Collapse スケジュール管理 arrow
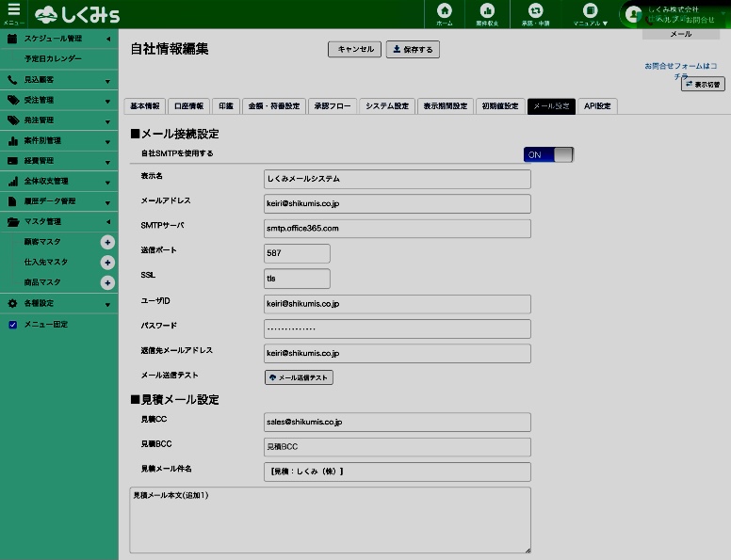Viewport: 731px width, 560px height. (108, 40)
